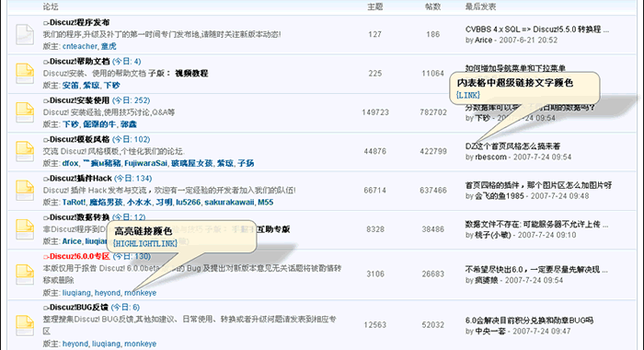This screenshot has width=644, height=350.
Task: Click last poster 疯婆娘
Action: [x=487, y=281]
